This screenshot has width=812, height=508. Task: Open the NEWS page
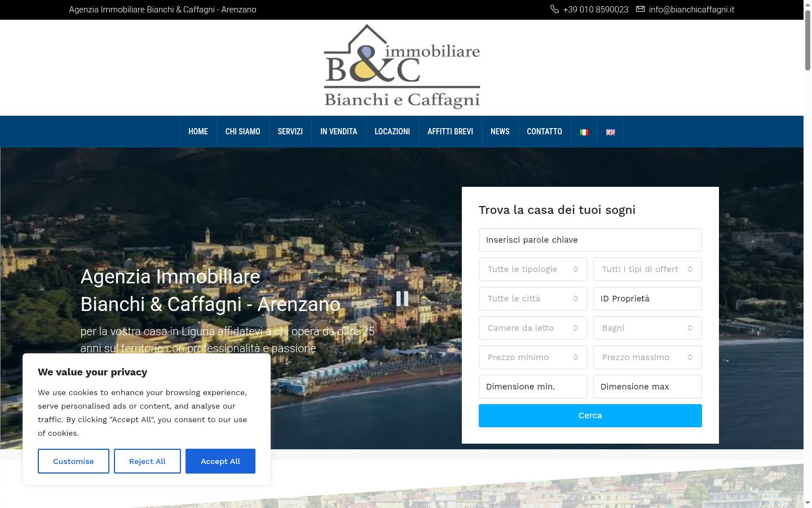pos(500,132)
